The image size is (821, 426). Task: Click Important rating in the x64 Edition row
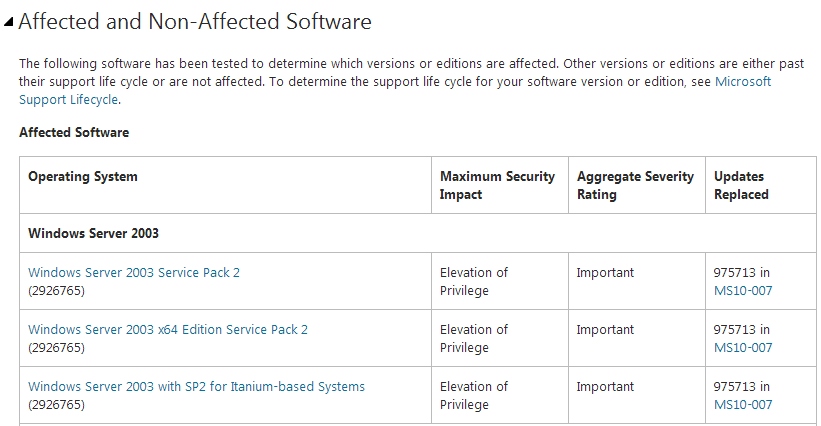click(605, 329)
